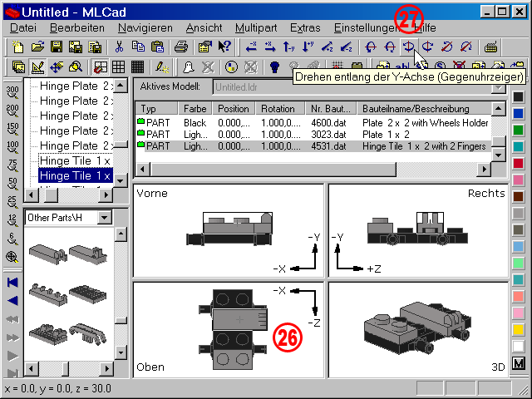Click the Position column header

click(x=234, y=109)
